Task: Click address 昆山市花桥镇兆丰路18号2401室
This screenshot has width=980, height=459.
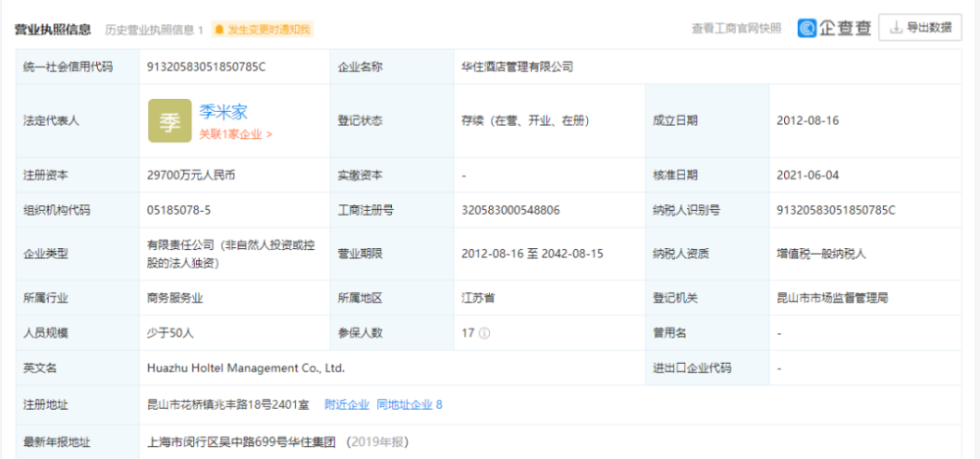Action: click(x=228, y=405)
